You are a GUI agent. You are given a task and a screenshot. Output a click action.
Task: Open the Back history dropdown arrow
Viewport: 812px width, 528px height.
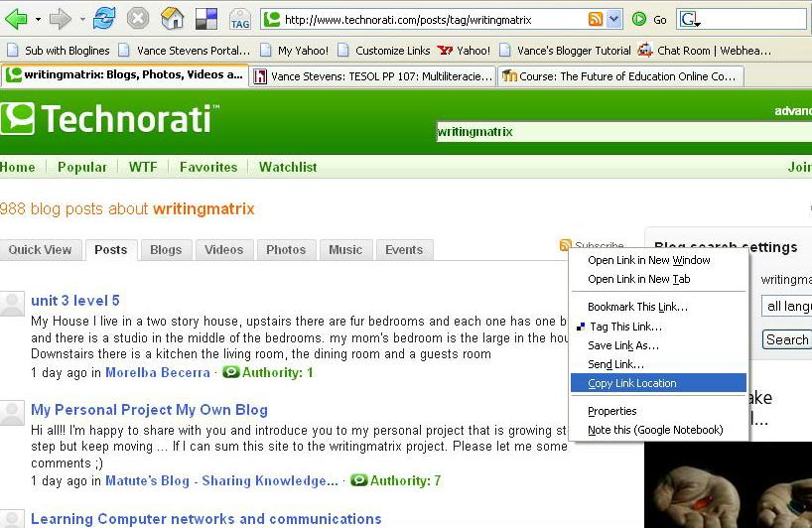tap(38, 20)
